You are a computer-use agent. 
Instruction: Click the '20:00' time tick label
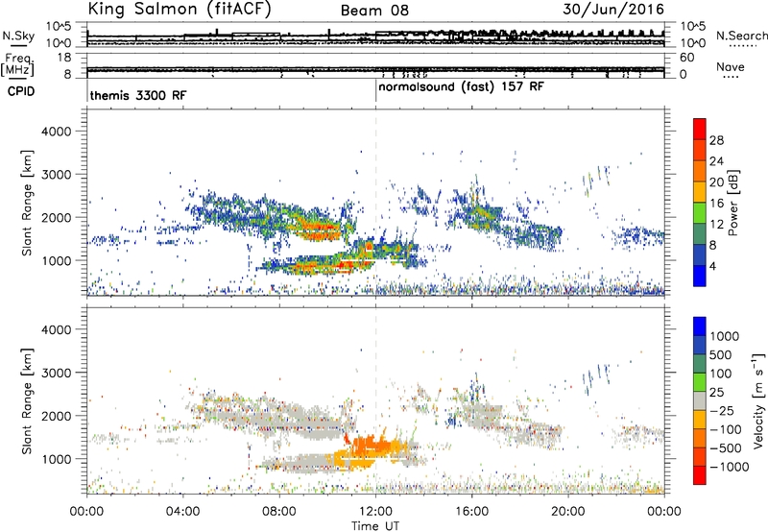click(567, 512)
